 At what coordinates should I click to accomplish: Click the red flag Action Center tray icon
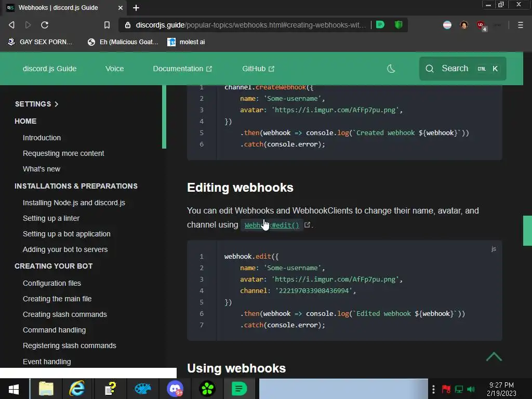[x=446, y=389]
